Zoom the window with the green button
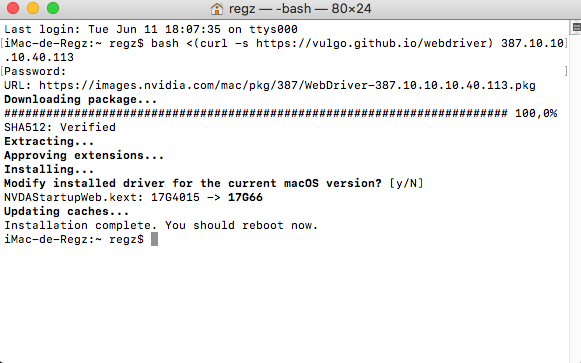Screen dimensions: 581x363 coord(53,8)
